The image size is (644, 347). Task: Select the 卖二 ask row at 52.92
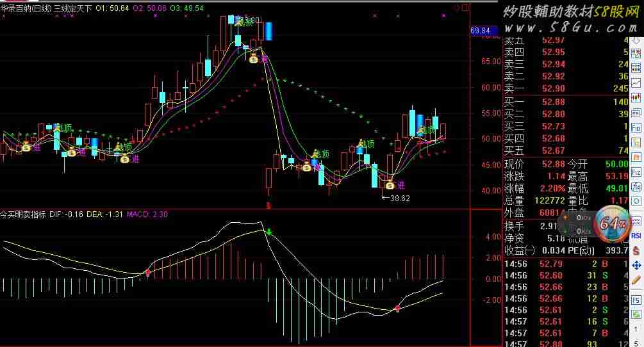click(x=566, y=76)
